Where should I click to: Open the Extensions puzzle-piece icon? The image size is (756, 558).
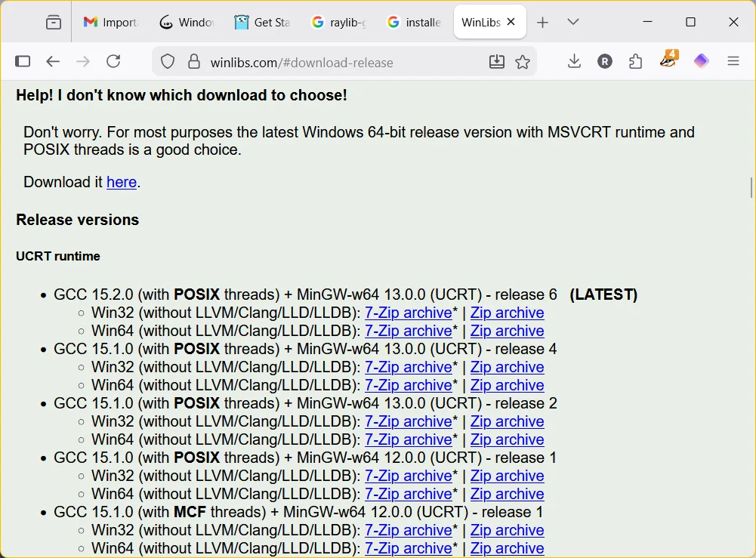click(635, 60)
